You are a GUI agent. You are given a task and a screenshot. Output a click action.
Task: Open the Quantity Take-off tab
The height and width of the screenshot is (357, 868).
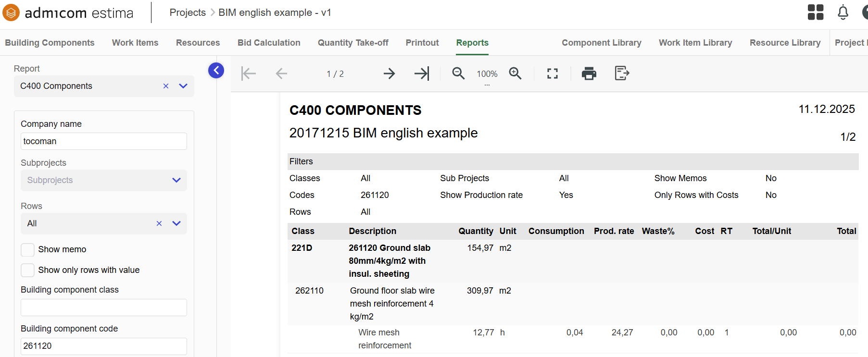coord(353,43)
